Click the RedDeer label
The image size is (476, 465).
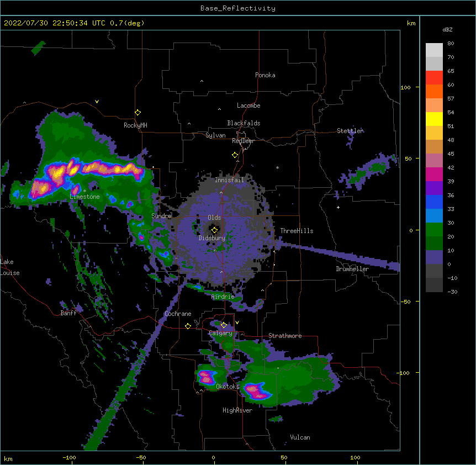click(243, 141)
